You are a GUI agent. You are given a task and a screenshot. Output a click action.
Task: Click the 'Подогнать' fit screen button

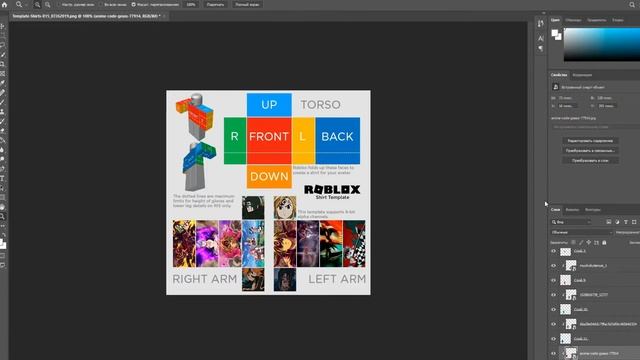click(x=215, y=4)
